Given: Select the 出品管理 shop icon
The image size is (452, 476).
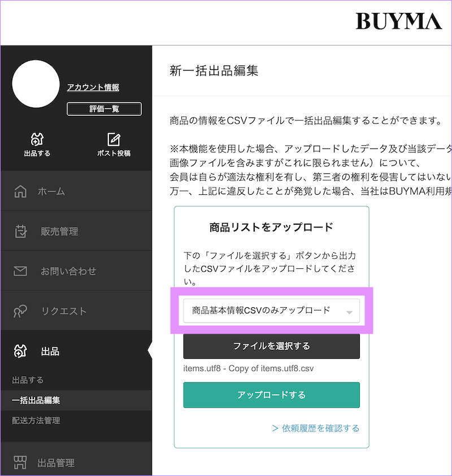Looking at the screenshot, I should (20, 463).
